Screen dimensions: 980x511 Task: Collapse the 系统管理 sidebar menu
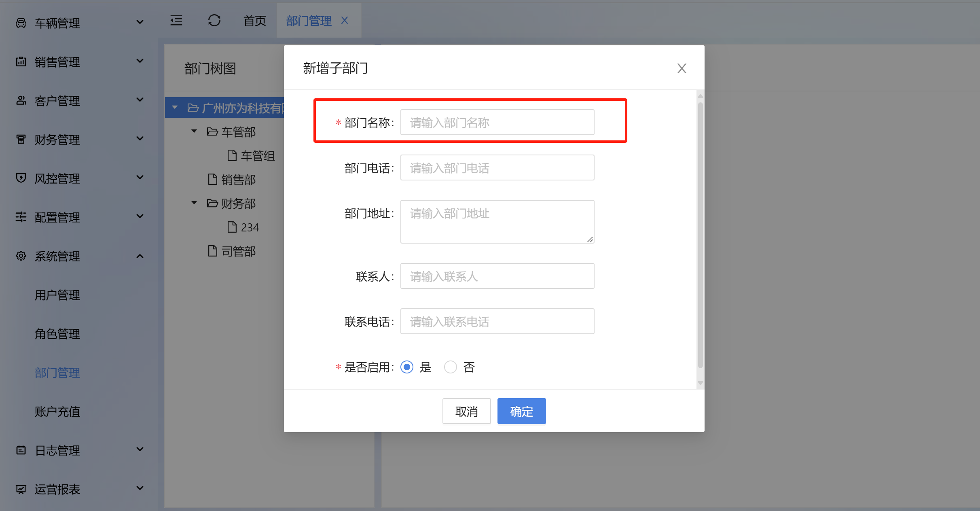click(x=140, y=256)
